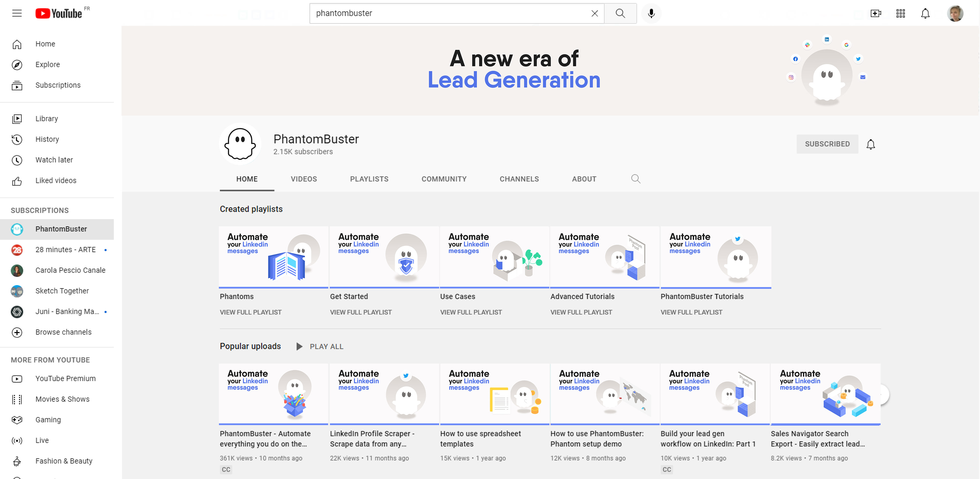Switch to the ABOUT tab

[584, 179]
